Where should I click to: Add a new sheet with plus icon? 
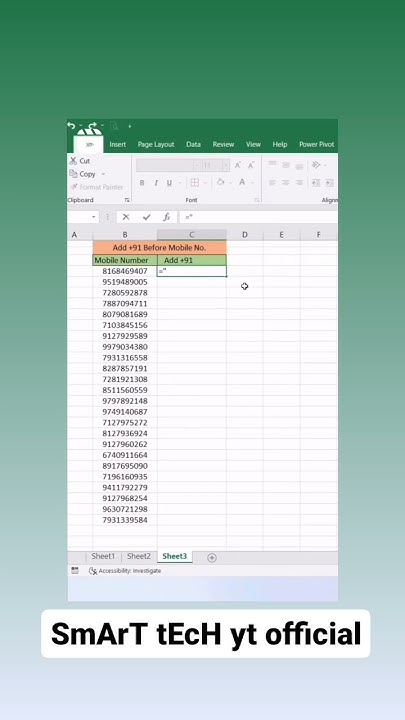(x=212, y=557)
